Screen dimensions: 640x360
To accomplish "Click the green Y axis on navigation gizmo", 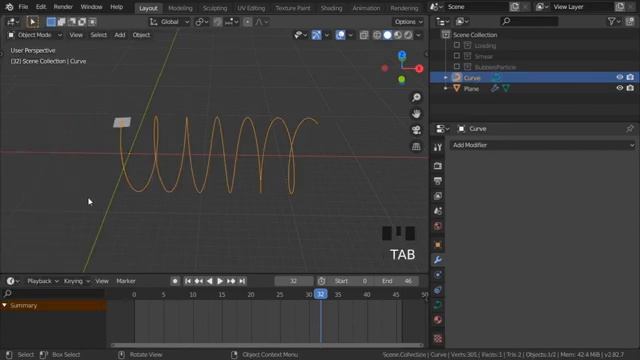I will pos(402,79).
